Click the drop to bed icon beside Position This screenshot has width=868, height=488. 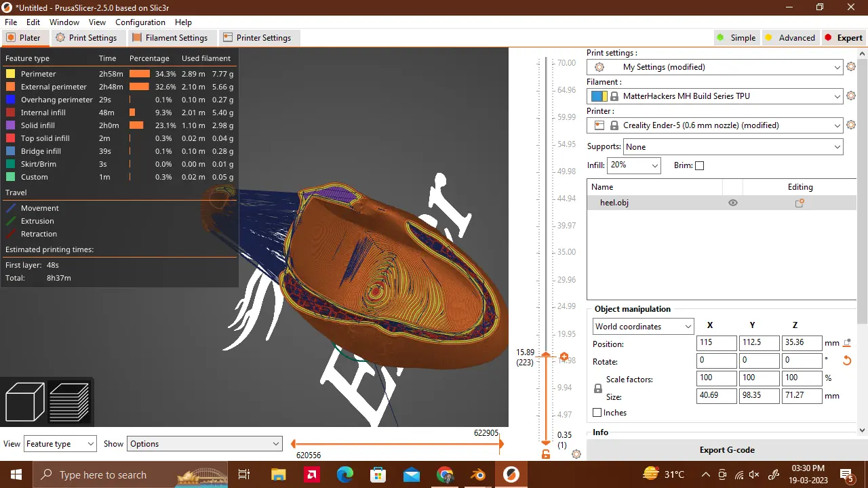(x=846, y=343)
